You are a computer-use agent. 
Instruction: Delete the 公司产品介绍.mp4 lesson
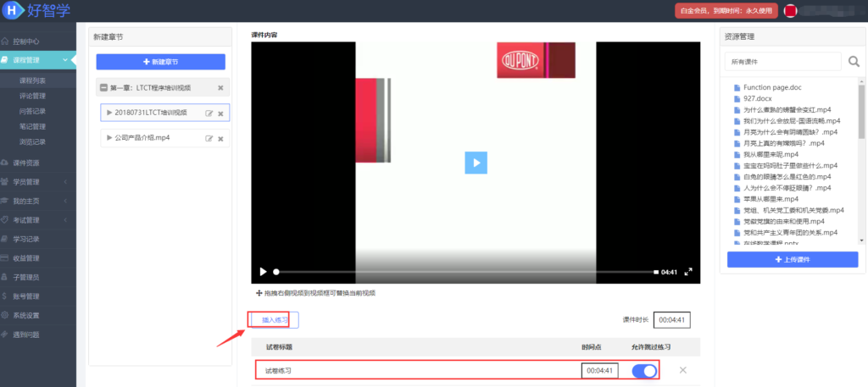(220, 138)
